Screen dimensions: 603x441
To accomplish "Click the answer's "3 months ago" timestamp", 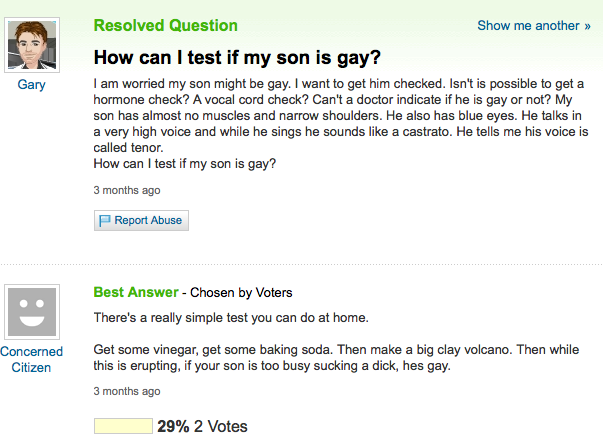I will [x=126, y=391].
